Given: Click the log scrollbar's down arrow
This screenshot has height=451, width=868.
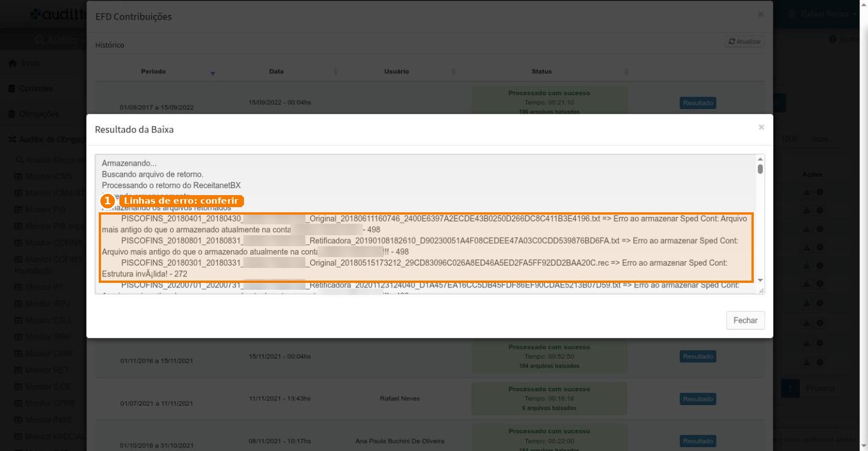Looking at the screenshot, I should [x=760, y=280].
